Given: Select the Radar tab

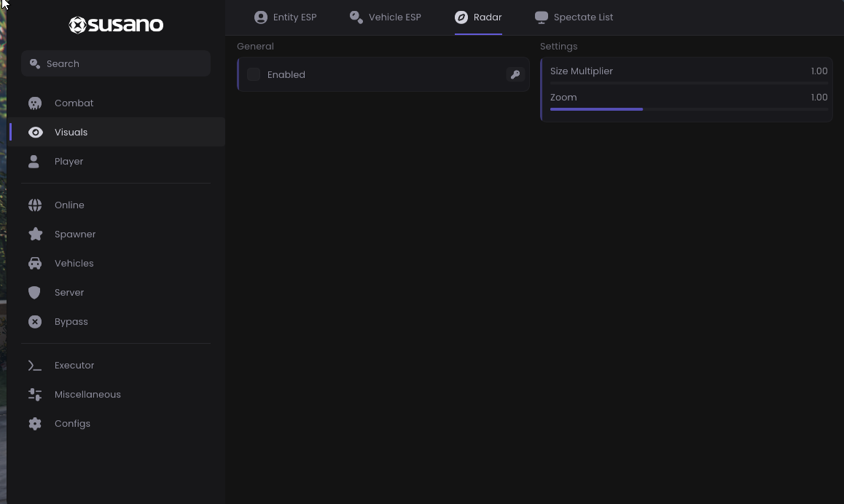Looking at the screenshot, I should [478, 17].
